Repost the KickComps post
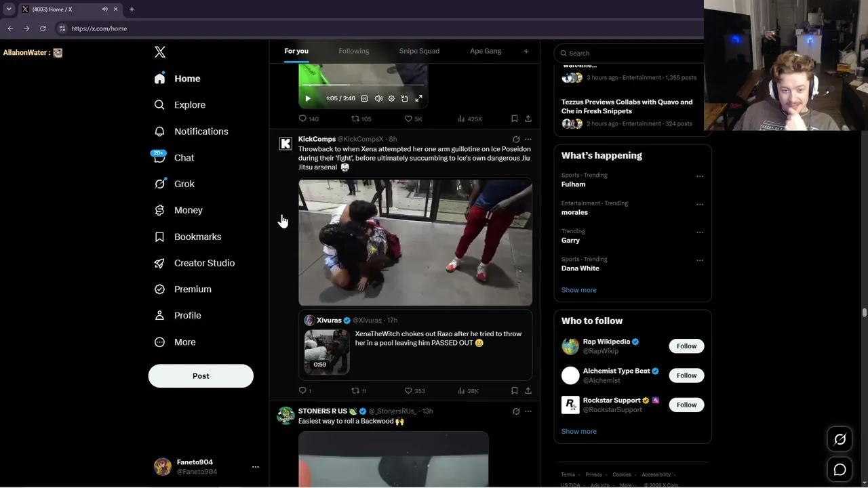 [359, 390]
